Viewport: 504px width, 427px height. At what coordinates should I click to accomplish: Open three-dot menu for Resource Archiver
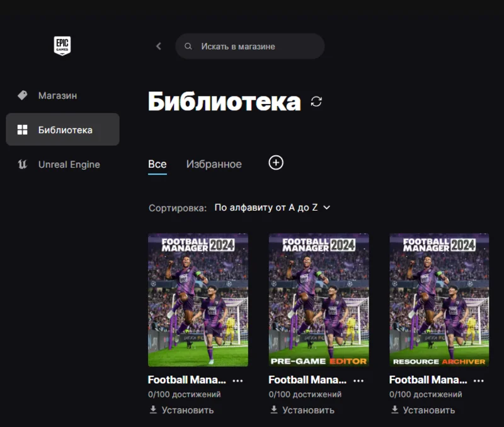(479, 380)
